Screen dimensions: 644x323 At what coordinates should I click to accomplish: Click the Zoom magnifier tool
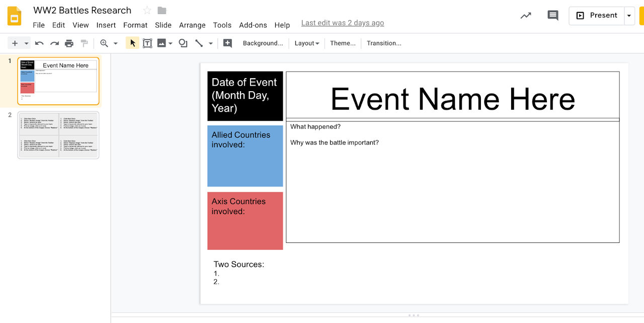(x=104, y=43)
